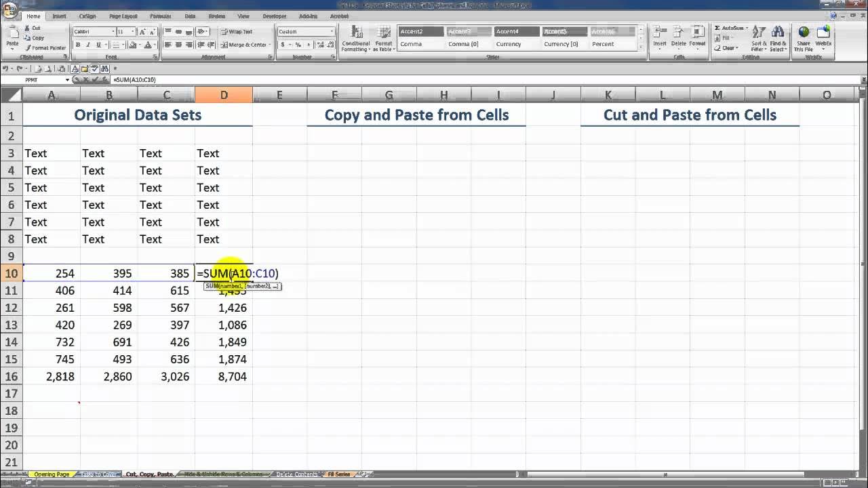868x488 pixels.
Task: Open the font size dropdown
Action: tap(132, 32)
